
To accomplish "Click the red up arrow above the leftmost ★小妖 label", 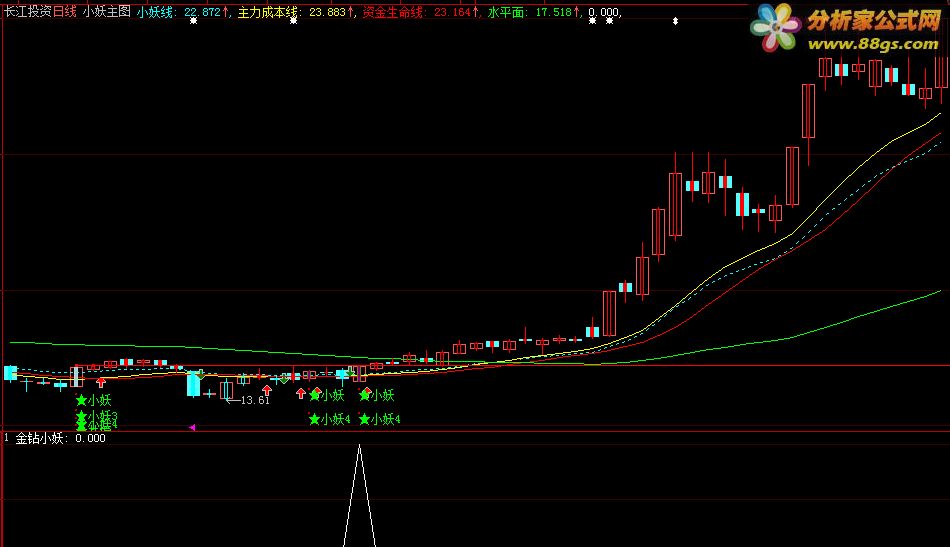I will [x=101, y=382].
